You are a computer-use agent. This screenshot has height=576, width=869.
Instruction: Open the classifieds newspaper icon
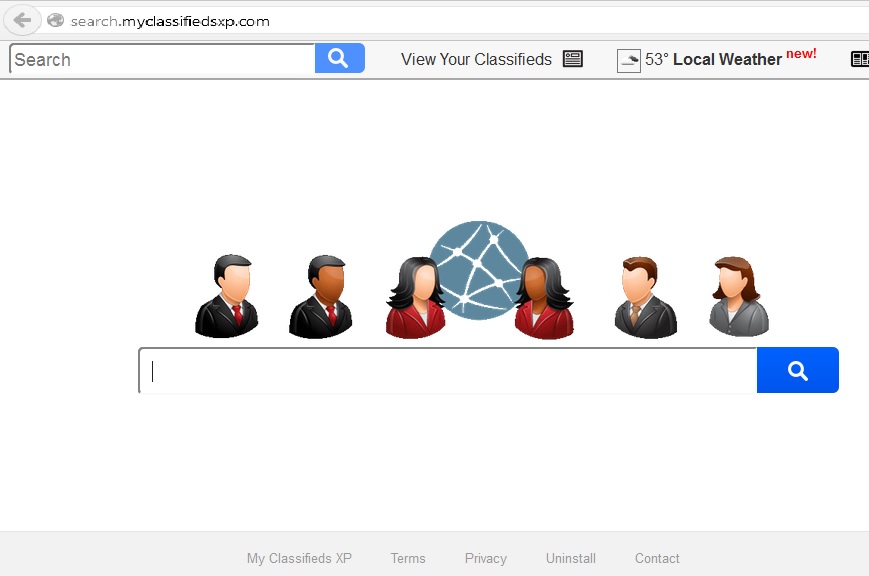coord(572,58)
